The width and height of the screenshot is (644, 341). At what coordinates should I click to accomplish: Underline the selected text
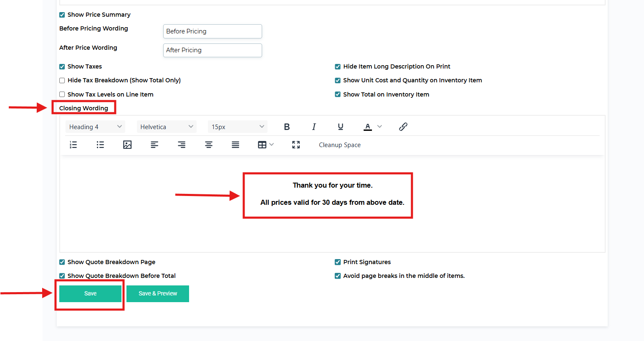(341, 127)
